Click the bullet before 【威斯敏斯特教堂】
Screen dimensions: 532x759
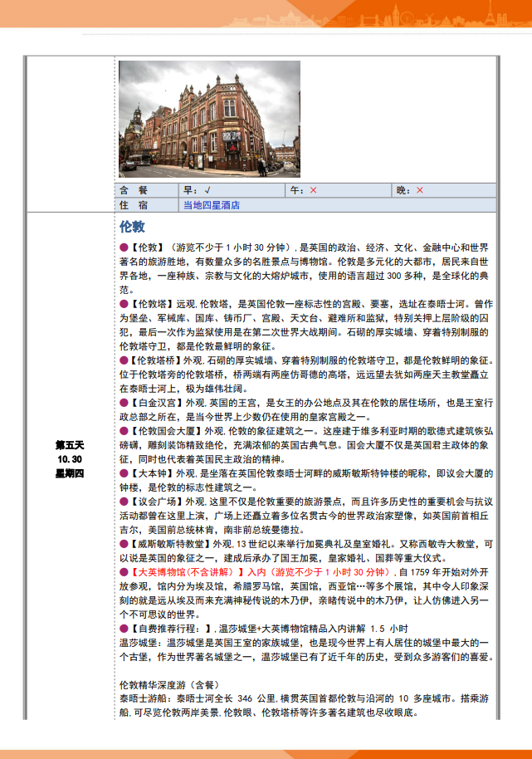tap(124, 544)
